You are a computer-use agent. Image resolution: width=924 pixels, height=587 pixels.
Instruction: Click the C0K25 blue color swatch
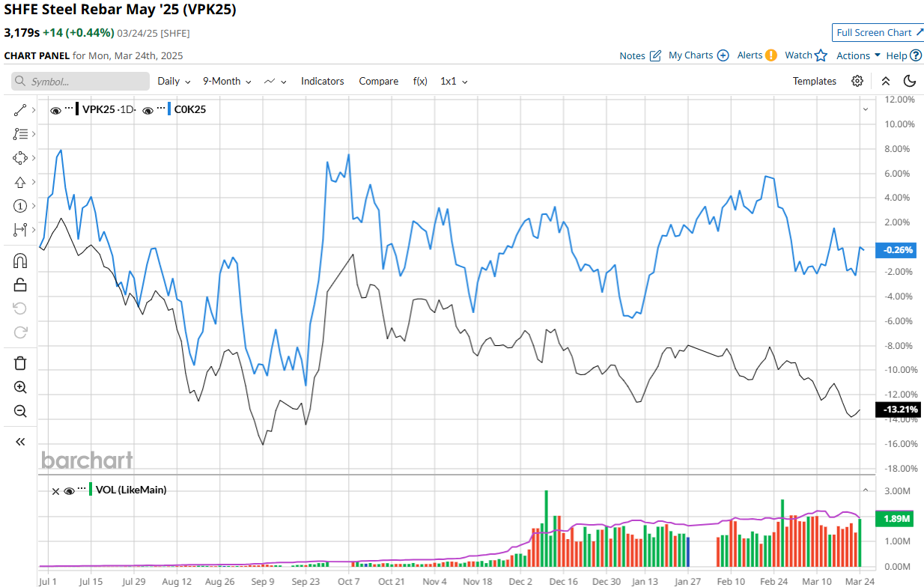click(x=171, y=109)
